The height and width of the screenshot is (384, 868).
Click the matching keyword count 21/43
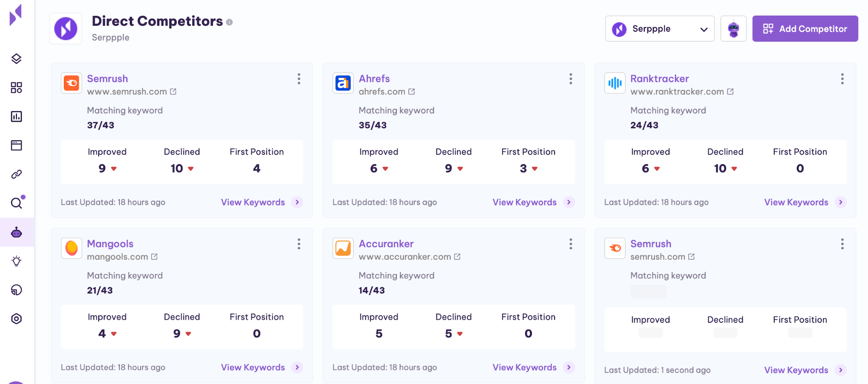(x=100, y=290)
